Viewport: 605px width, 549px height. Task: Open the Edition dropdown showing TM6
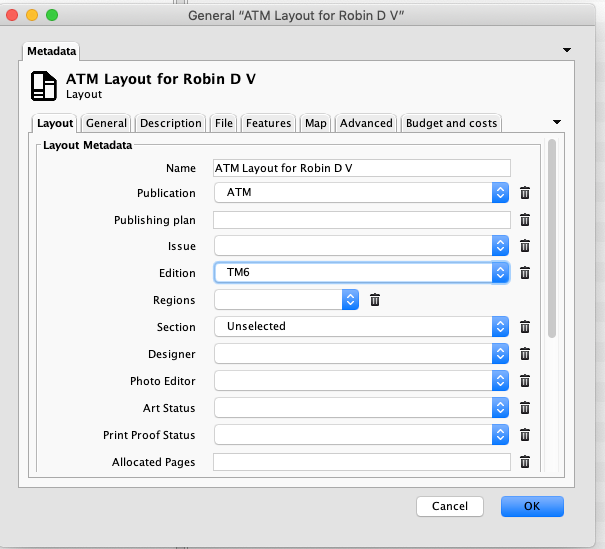click(361, 273)
